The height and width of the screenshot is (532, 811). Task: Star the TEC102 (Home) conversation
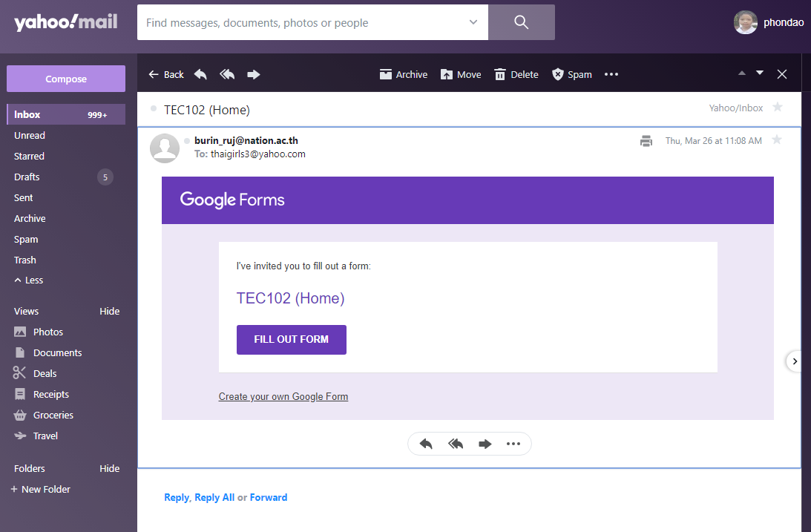(x=778, y=108)
